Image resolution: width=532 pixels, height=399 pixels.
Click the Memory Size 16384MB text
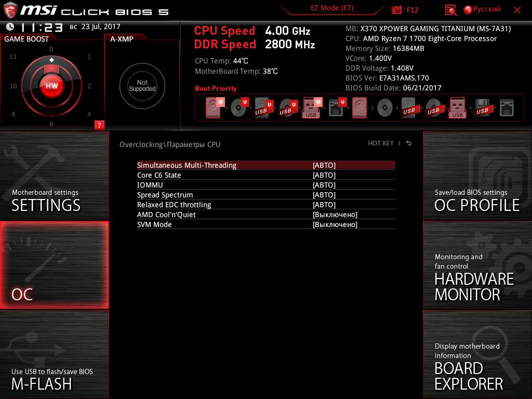pos(385,48)
